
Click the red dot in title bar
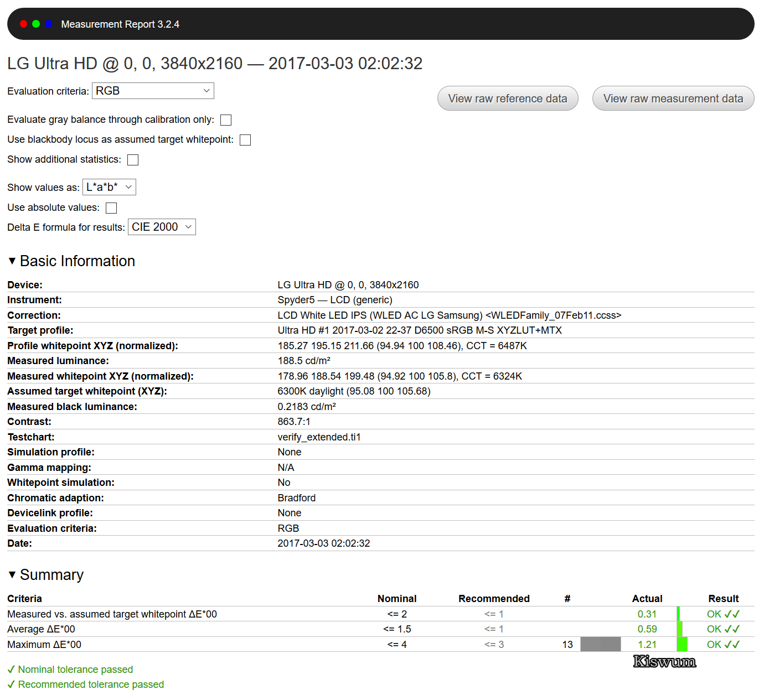(x=23, y=24)
